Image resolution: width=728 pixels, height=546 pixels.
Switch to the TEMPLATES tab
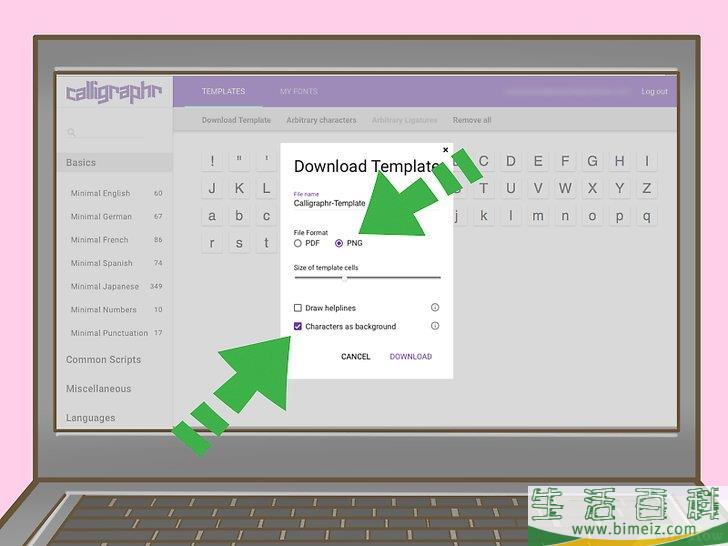point(223,91)
